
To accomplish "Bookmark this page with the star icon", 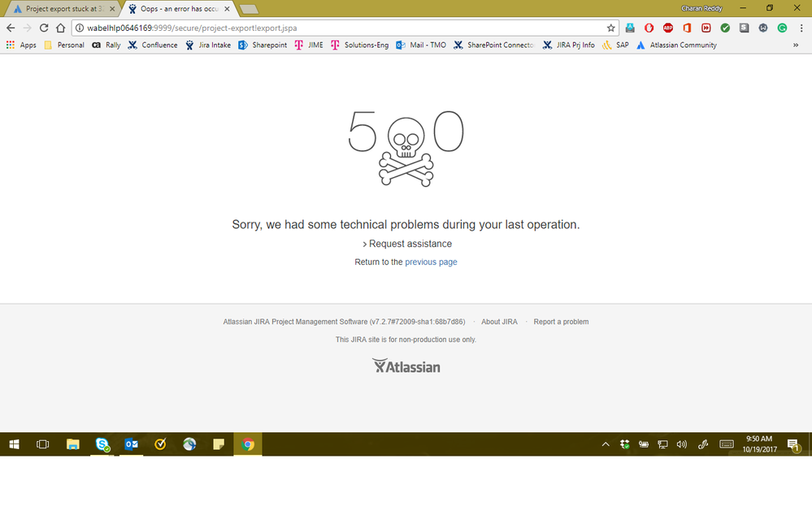I will coord(611,28).
